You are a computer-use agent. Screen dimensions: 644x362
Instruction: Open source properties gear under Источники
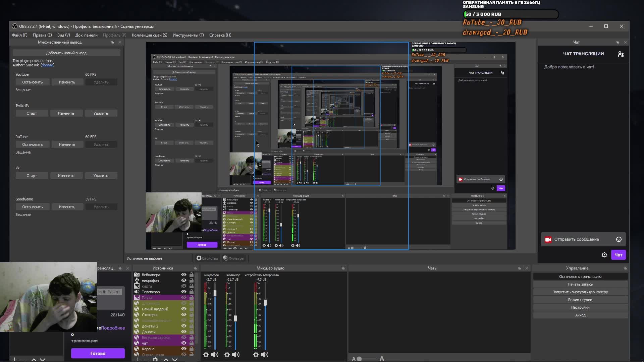[x=155, y=360]
